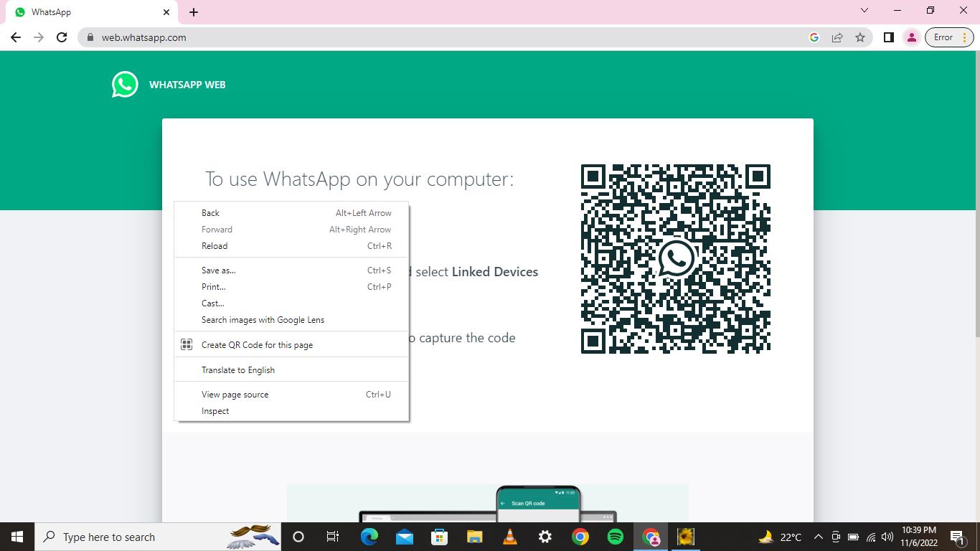
Task: Open the Chrome side panel icon
Action: [x=888, y=37]
